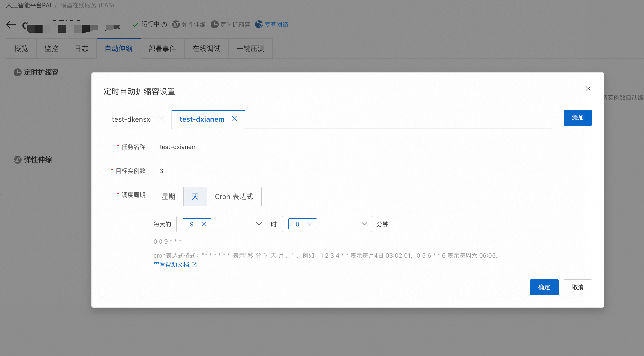Click the 定时扩缩容 header label

point(235,25)
